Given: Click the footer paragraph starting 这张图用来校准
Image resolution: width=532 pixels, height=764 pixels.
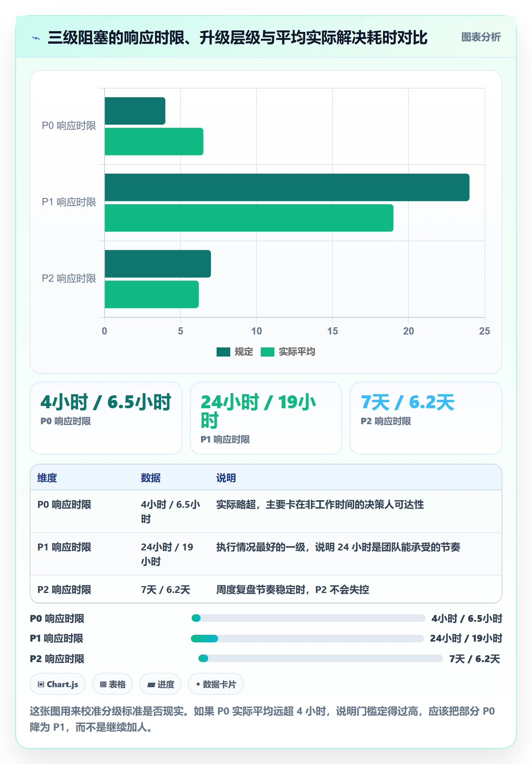Looking at the screenshot, I should [x=262, y=719].
